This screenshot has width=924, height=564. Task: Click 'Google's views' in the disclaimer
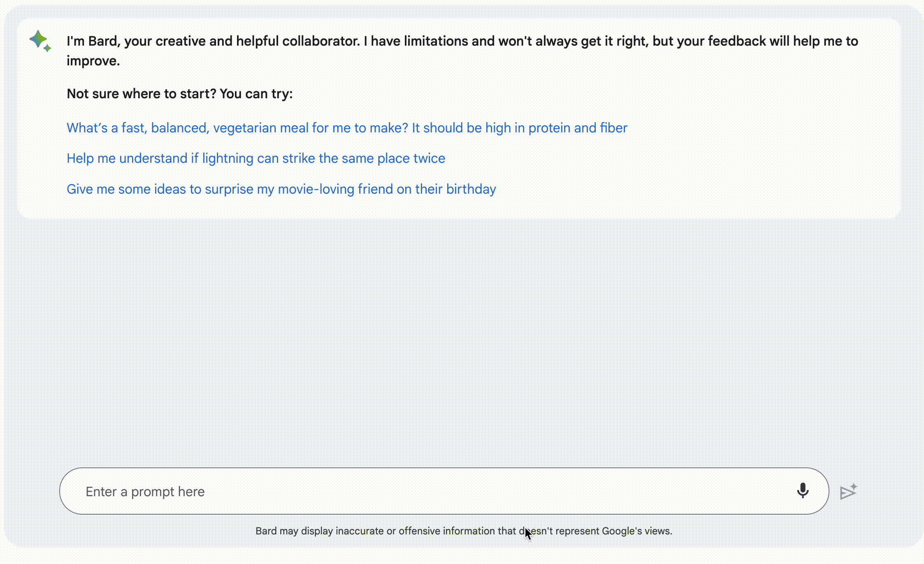point(636,531)
